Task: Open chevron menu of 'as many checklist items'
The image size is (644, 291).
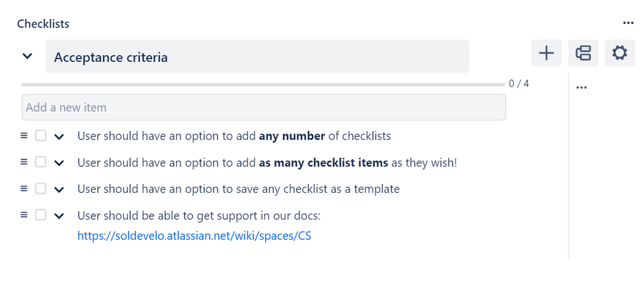Action: coord(59,163)
